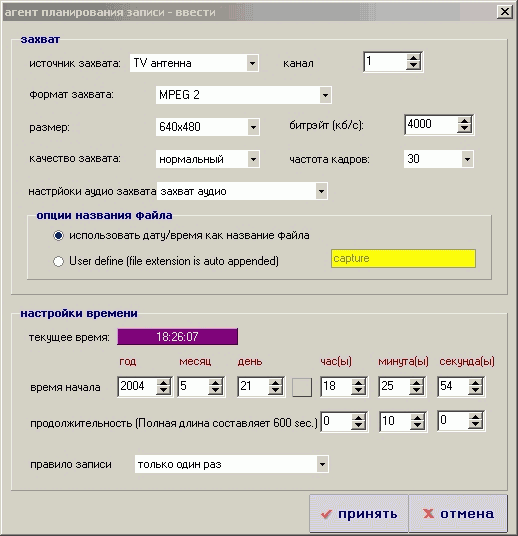Screen dimensions: 518x536
Task: Click the start hour 18 field
Action: (x=336, y=387)
